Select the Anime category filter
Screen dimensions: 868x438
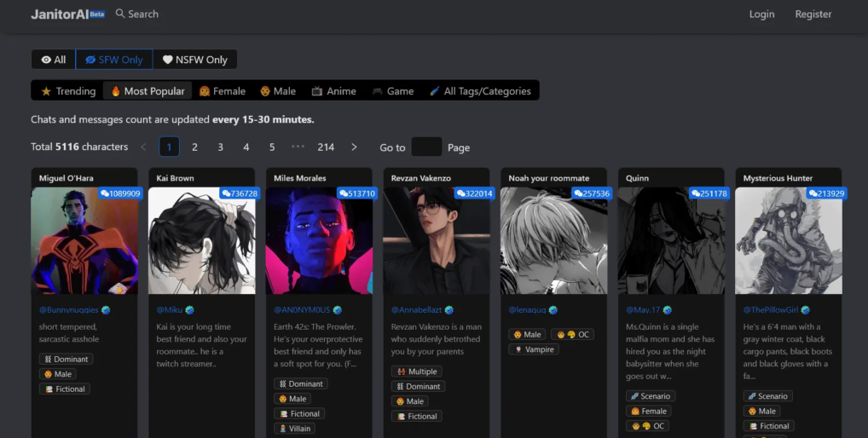point(333,91)
